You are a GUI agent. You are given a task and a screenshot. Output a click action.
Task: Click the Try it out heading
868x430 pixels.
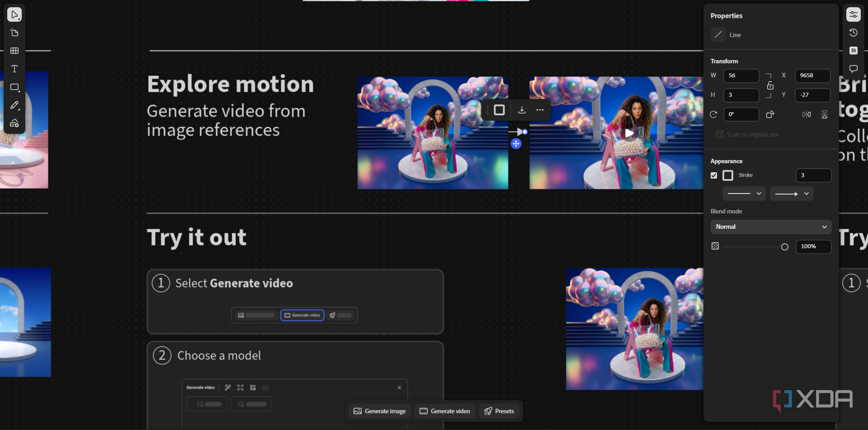(197, 237)
